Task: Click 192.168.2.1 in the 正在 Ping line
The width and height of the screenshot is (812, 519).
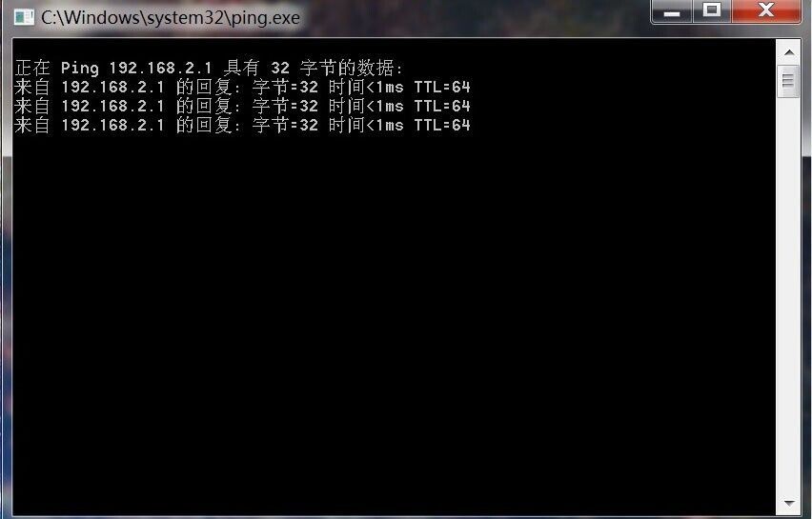Action: click(160, 68)
